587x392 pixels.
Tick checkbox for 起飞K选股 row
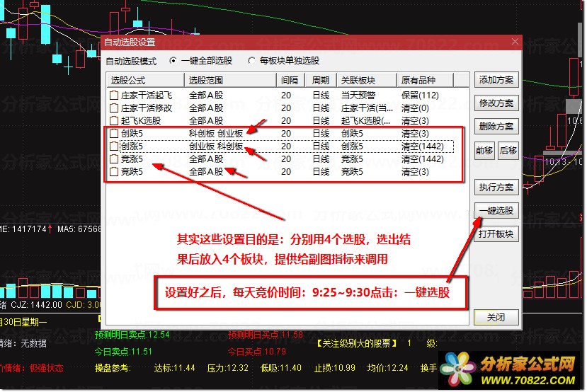(114, 121)
